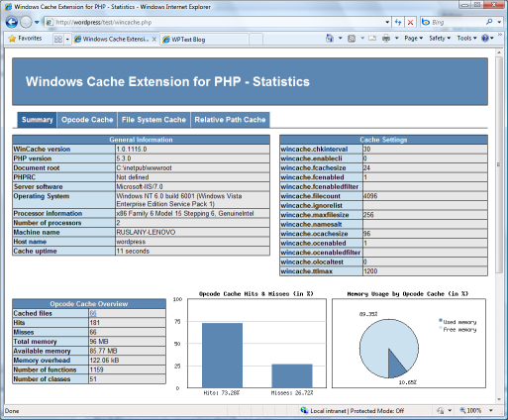Click the WinCache version value 1.0.1115.0
Screen dimensions: 508x420
(x=132, y=150)
